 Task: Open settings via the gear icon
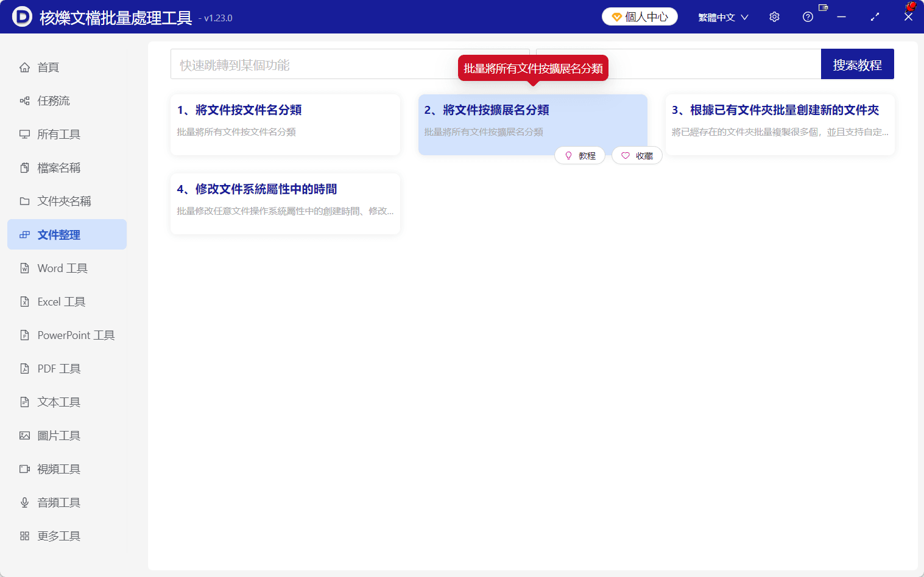[x=774, y=17]
